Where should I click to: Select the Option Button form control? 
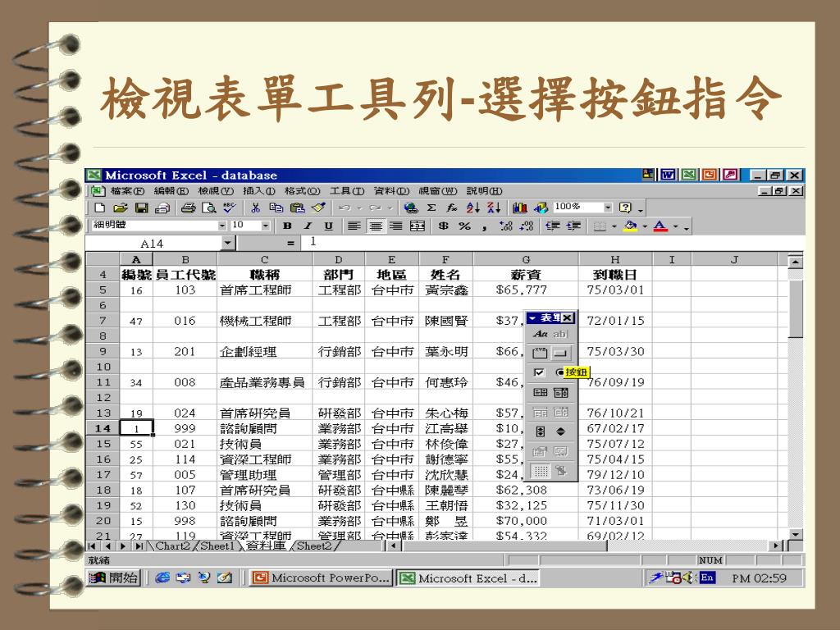coord(559,372)
